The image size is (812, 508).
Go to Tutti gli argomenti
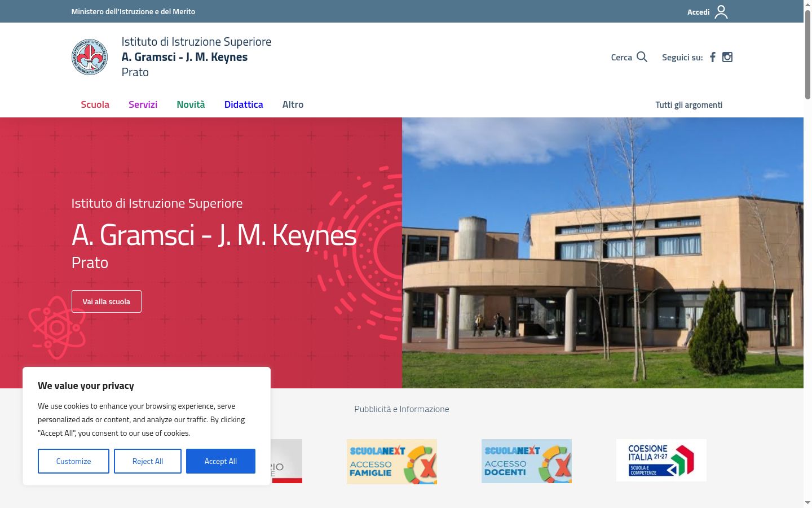click(x=689, y=105)
